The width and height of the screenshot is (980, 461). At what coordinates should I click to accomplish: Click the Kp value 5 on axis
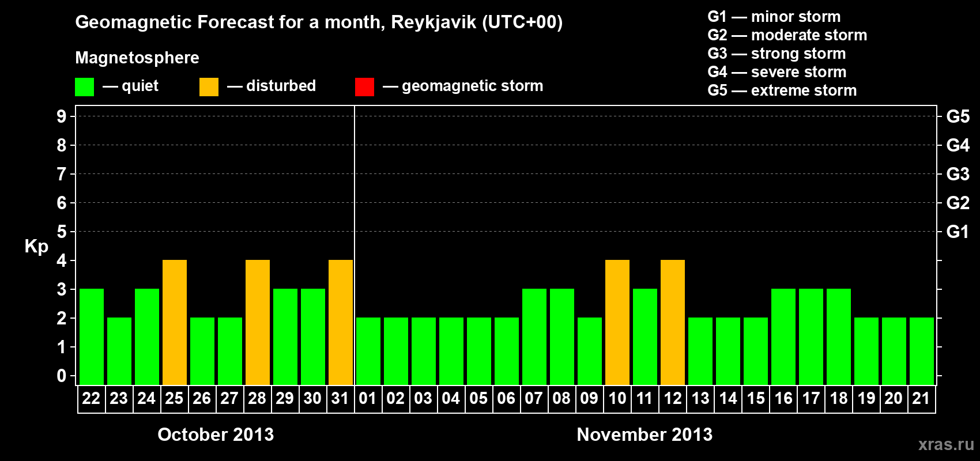(62, 232)
